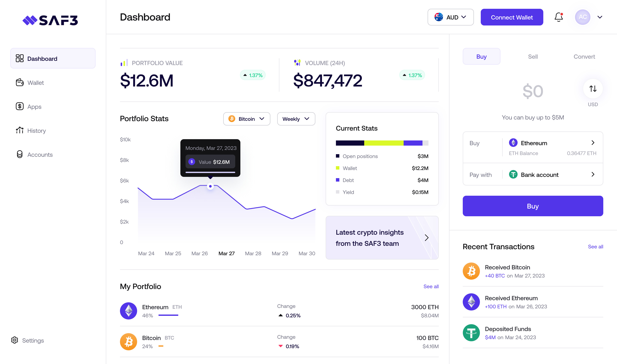Click the Bank account Tether icon
The image size is (617, 364).
(x=513, y=174)
